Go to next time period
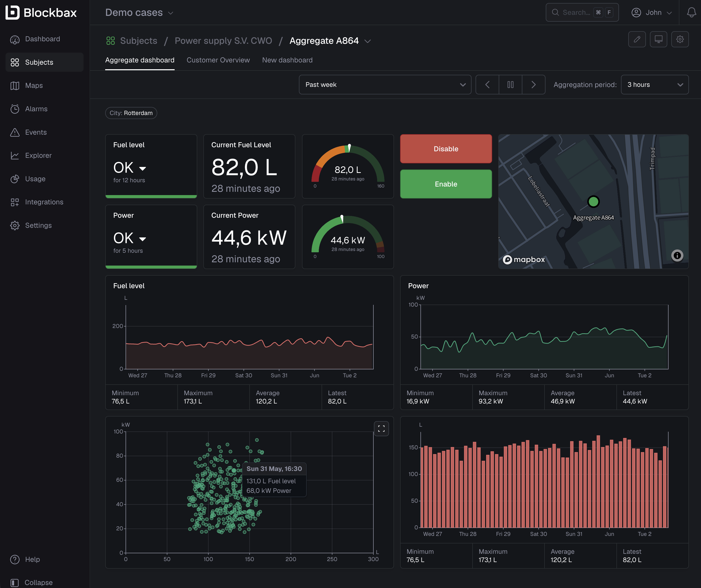Screen dimensions: 701x588 pos(533,85)
